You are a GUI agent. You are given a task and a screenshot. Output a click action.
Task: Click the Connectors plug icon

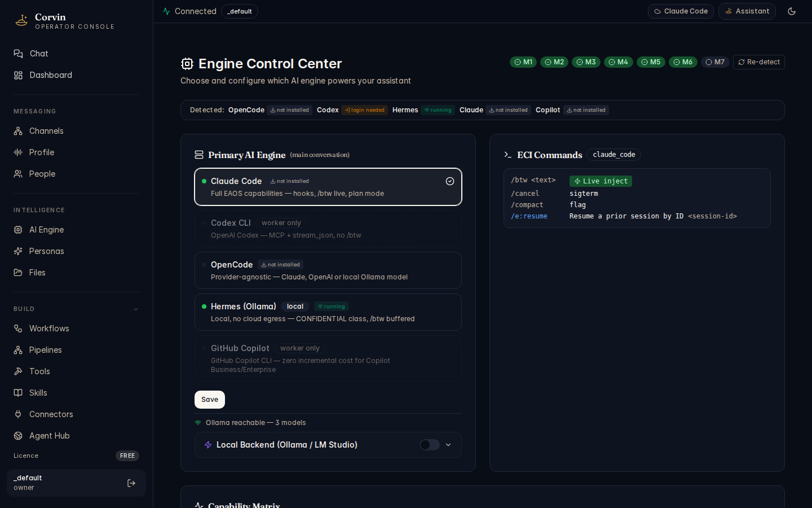click(x=18, y=414)
